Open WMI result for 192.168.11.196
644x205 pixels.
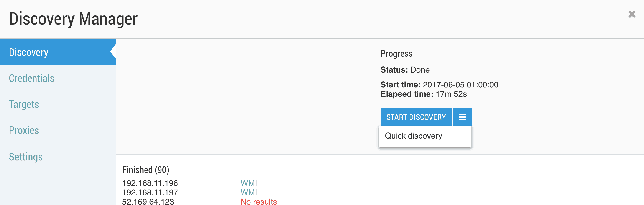coord(249,183)
